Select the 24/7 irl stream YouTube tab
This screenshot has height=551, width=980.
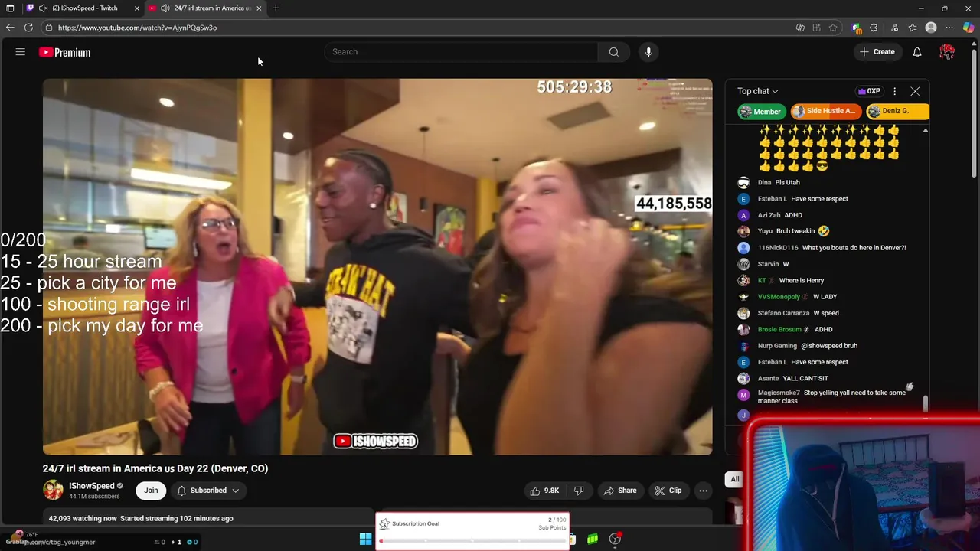pyautogui.click(x=207, y=8)
